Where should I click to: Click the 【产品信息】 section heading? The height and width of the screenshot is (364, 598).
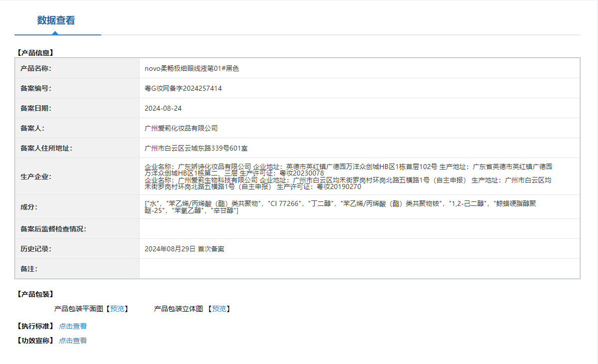pos(35,53)
